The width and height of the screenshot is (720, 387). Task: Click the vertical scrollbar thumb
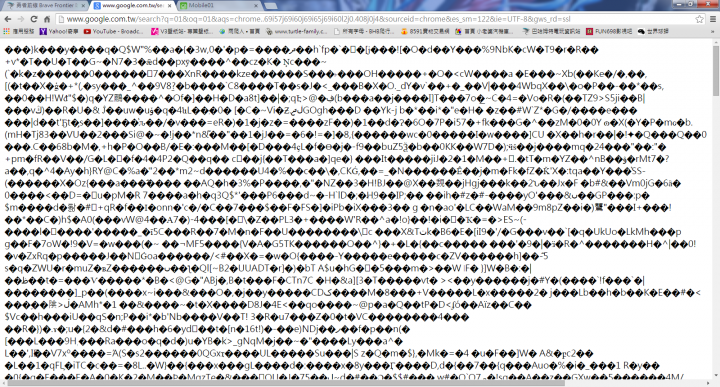716,71
